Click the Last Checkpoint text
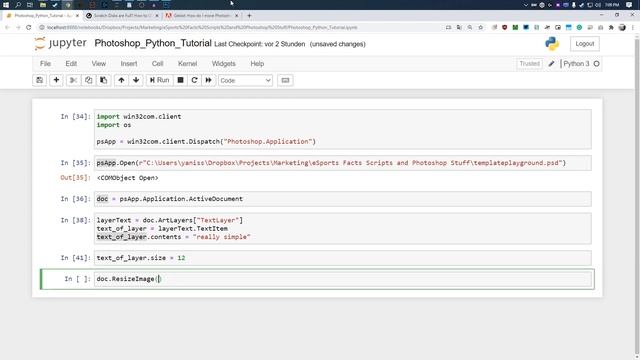This screenshot has height=360, width=640. 260,44
